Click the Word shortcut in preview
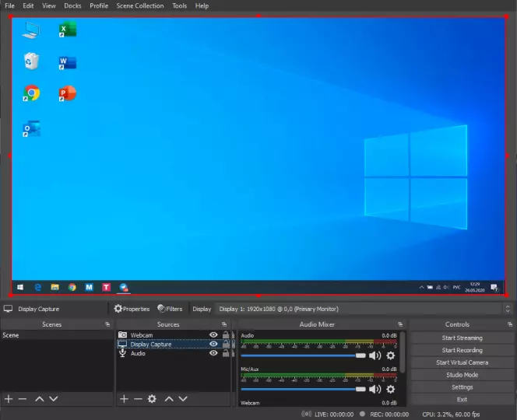Viewport: 517px width, 420px height. coord(68,62)
